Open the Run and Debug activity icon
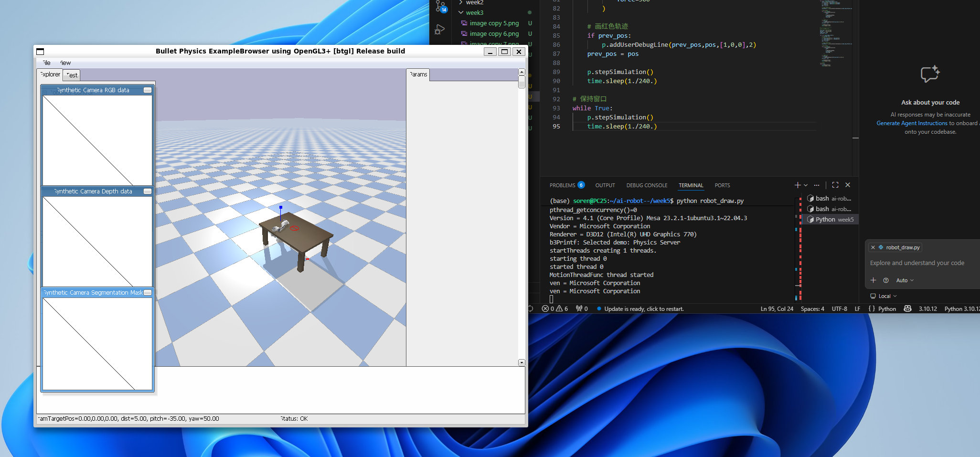 click(440, 30)
